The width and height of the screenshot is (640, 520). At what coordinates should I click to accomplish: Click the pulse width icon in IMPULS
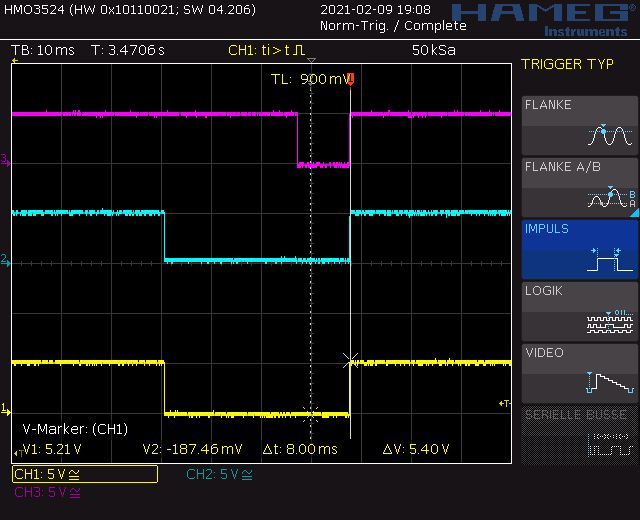point(610,259)
